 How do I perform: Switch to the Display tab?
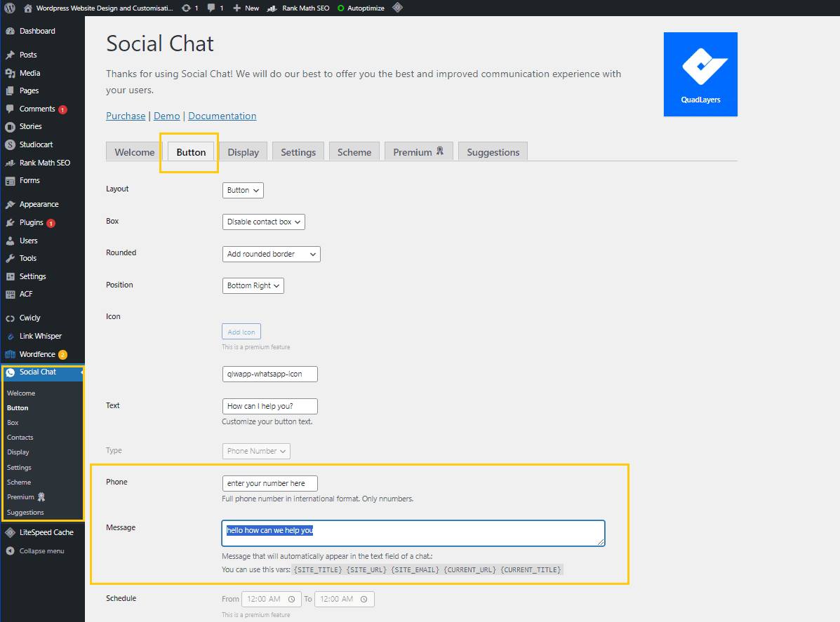point(243,152)
